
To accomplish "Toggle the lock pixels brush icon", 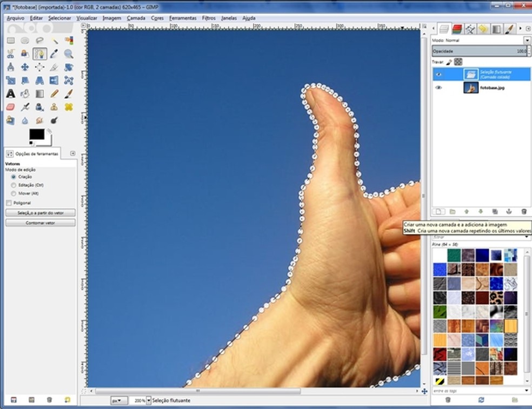I will pos(449,62).
